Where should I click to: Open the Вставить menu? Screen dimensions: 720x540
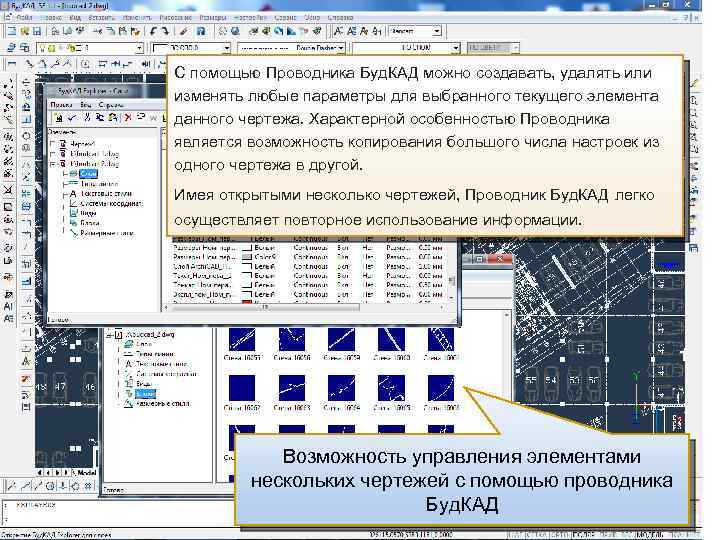coord(101,17)
